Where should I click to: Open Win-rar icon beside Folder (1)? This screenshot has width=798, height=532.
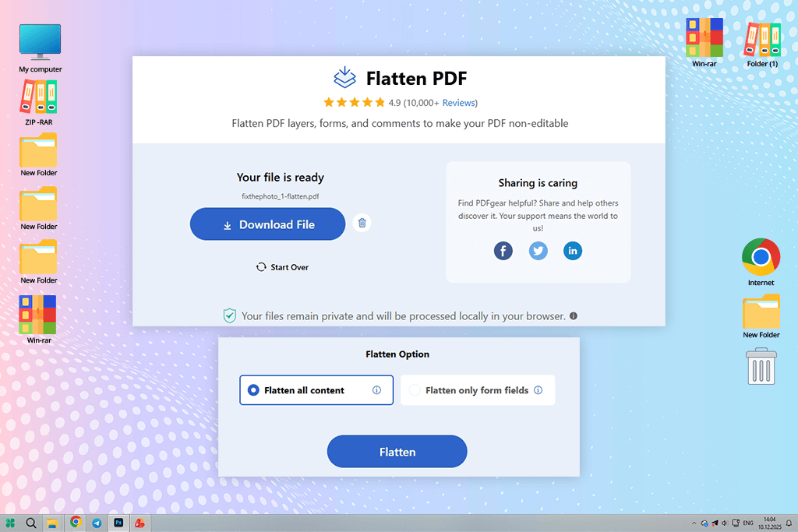pos(704,43)
